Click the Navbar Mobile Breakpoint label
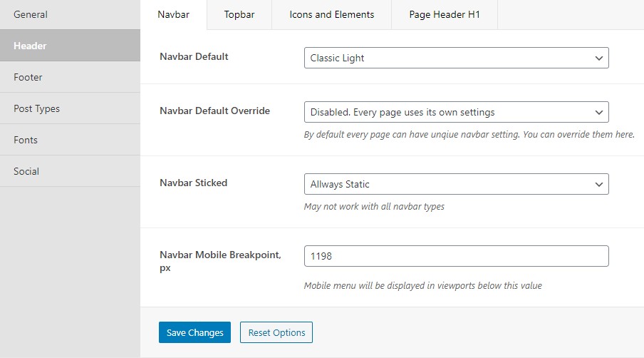 [x=221, y=261]
